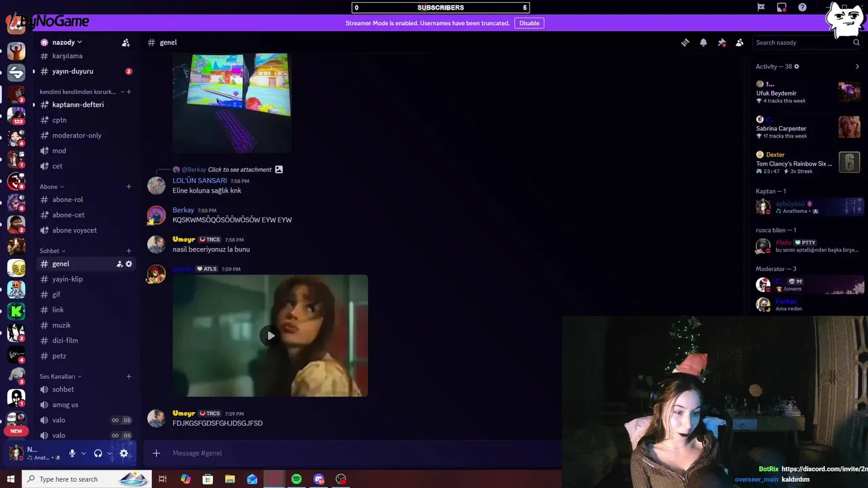Click Berkay's username in chat

coord(183,210)
